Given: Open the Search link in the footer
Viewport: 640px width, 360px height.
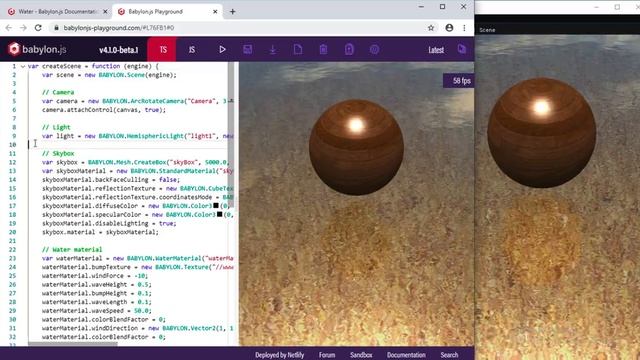Looking at the screenshot, I should click(x=449, y=355).
